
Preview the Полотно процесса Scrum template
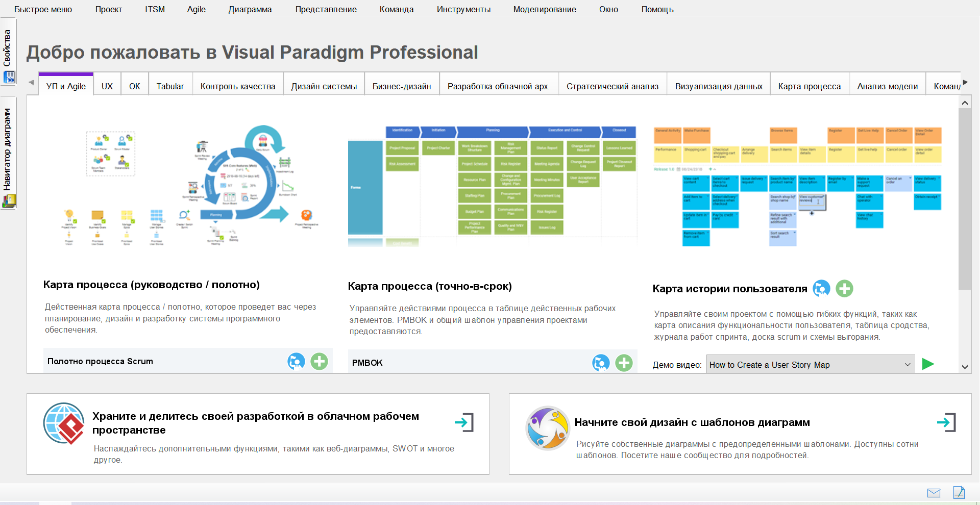click(296, 361)
